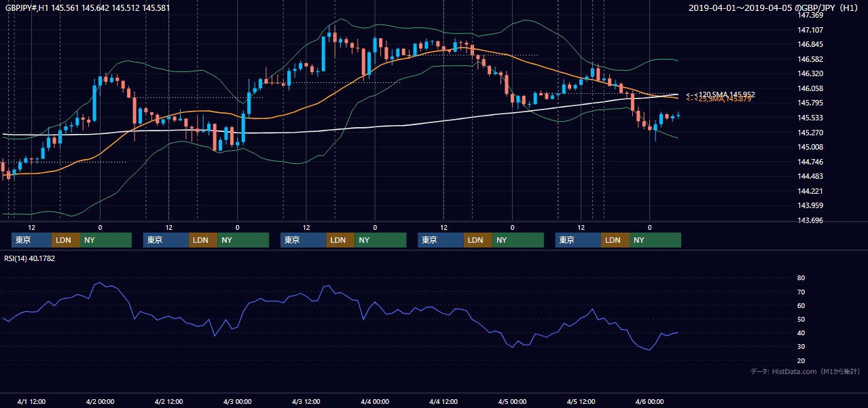Click the 4/3 00:00 time axis label
868x408 pixels.
click(238, 401)
